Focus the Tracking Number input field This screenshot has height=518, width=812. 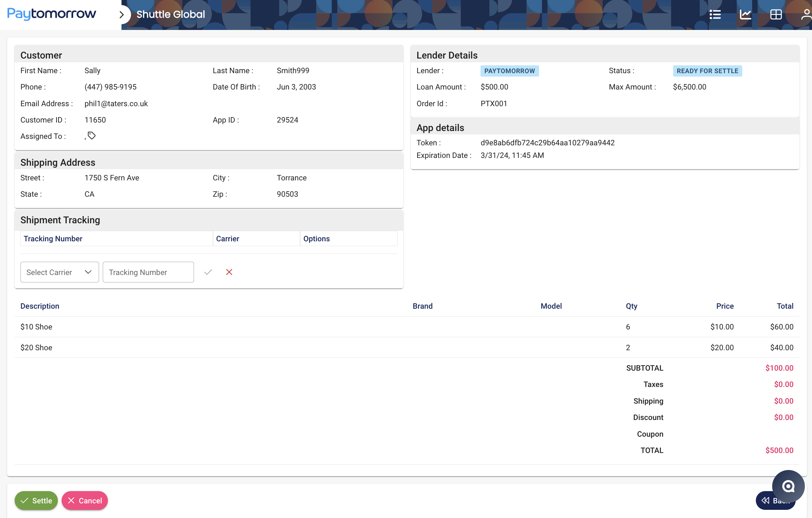pos(148,272)
